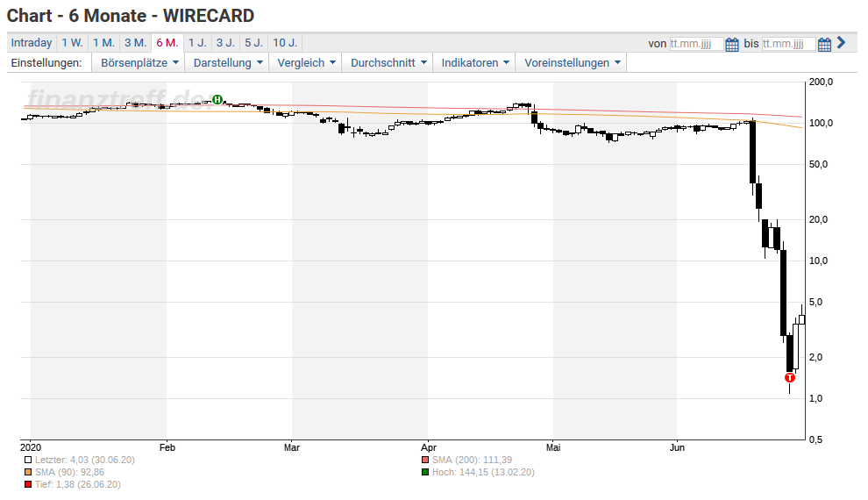Open the Börsenplätze dropdown
This screenshot has height=500, width=868.
coord(139,62)
